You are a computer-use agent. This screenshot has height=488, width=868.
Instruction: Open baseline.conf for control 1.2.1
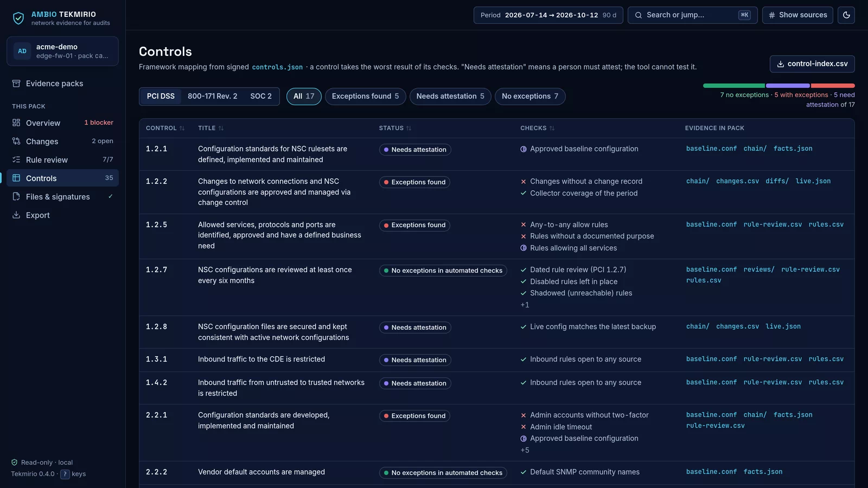tap(711, 149)
